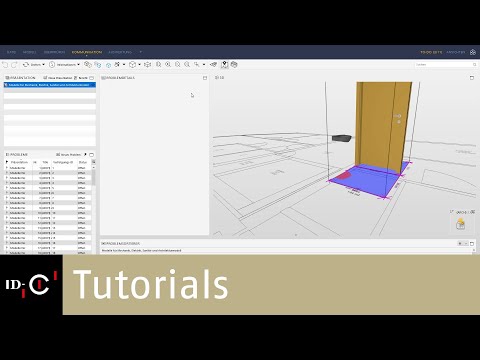This screenshot has height=360, width=480.
Task: Open the ÜBERPRÜFUNG tab
Action: (54, 52)
